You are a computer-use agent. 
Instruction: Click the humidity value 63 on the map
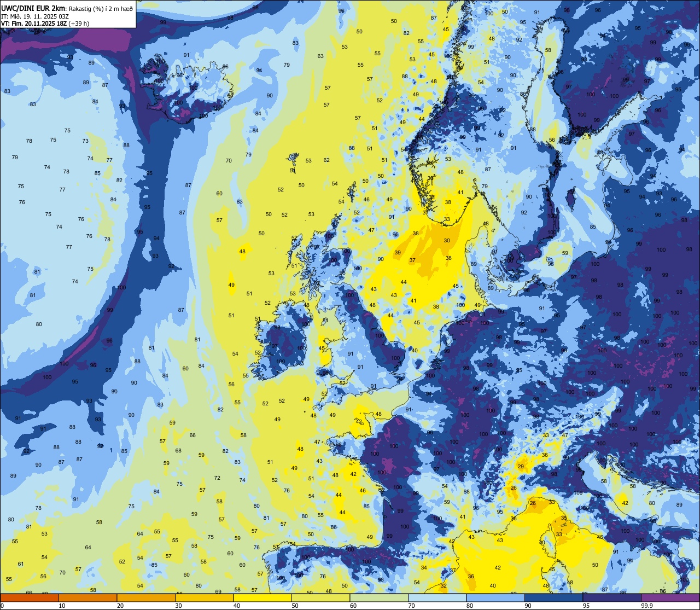coord(320,56)
